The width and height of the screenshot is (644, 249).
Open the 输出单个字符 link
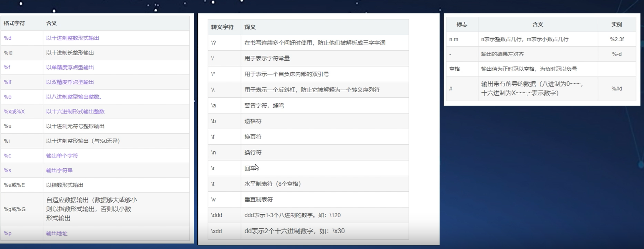coord(62,156)
